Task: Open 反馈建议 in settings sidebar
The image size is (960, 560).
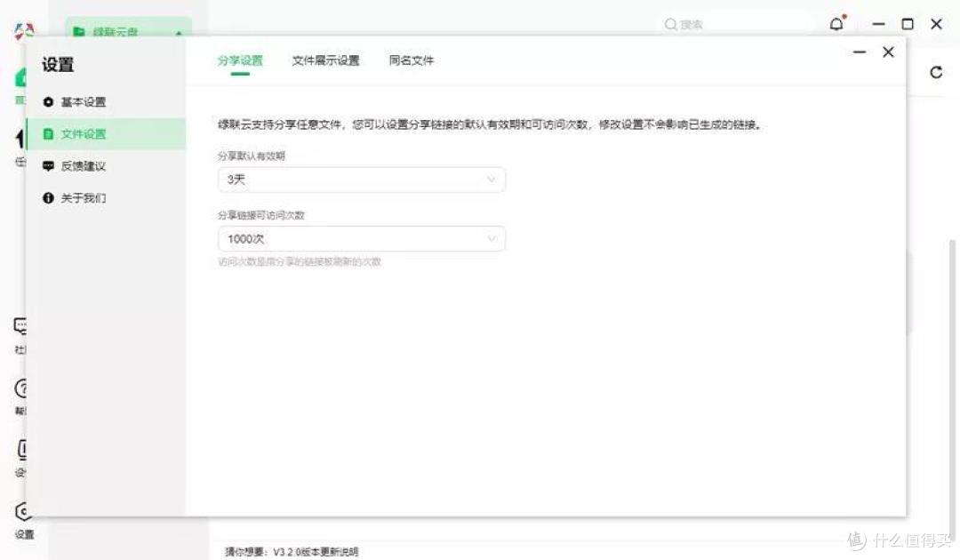Action: (x=106, y=166)
